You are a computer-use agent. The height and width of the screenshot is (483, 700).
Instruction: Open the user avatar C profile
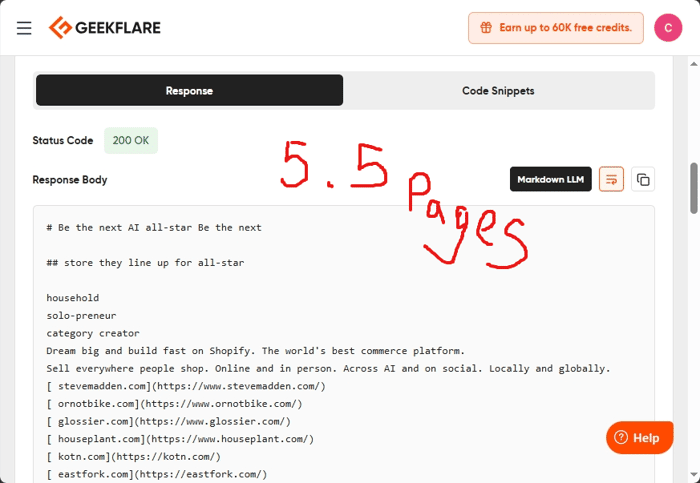coord(668,28)
